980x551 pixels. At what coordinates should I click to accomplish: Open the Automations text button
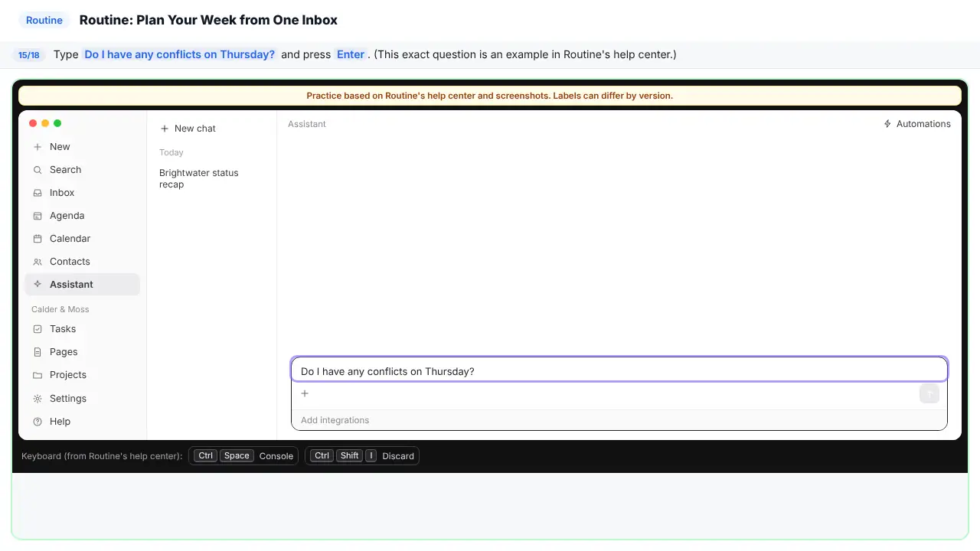[923, 124]
